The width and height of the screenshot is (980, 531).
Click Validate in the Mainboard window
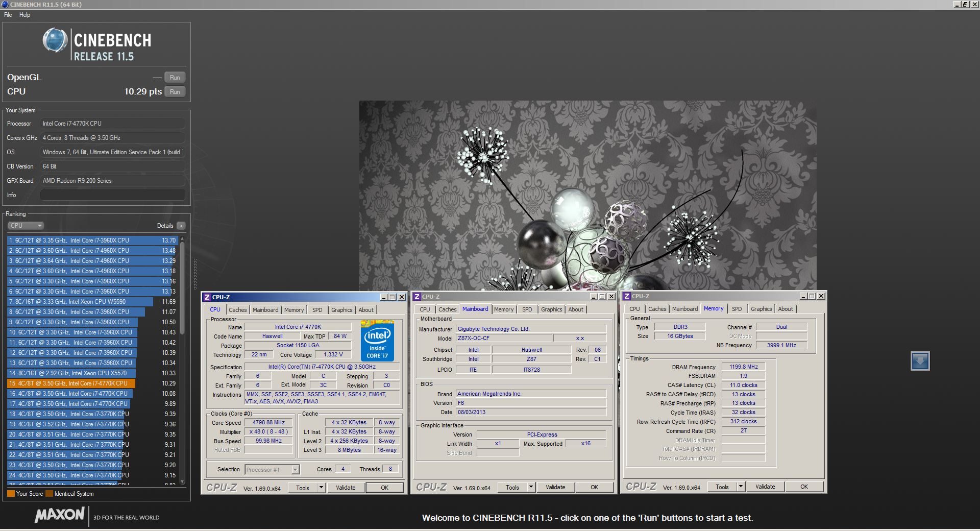pyautogui.click(x=555, y=487)
